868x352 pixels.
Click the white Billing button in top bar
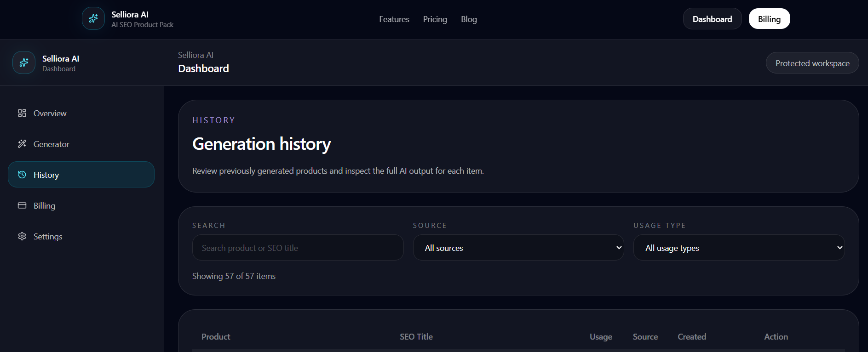pos(769,19)
